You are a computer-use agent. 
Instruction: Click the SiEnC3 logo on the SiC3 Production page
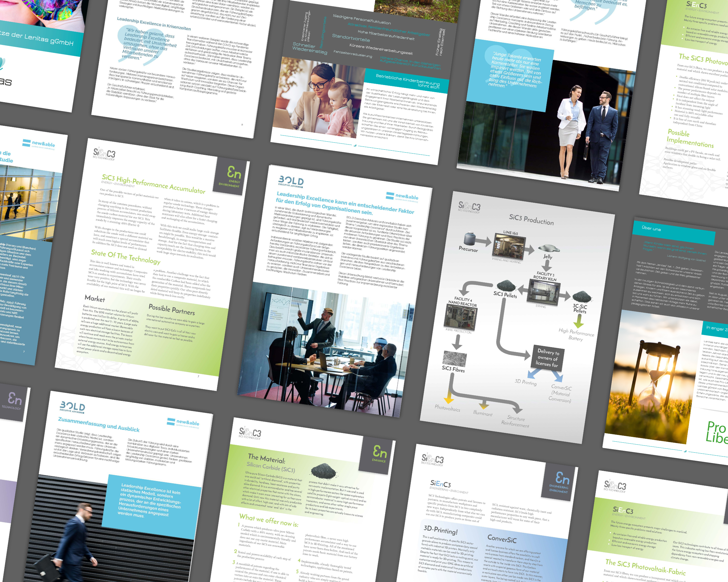click(469, 207)
